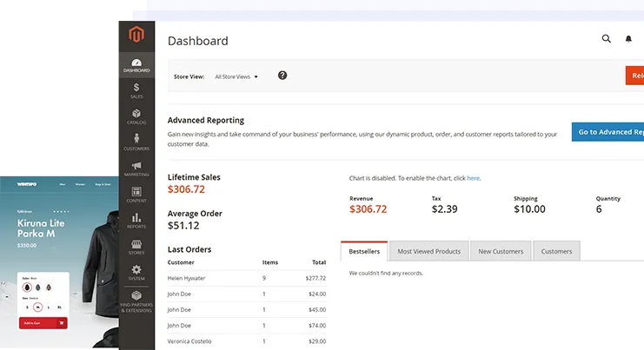Open the Sales menu in sidebar
Screen dimensions: 644x350
click(x=136, y=90)
